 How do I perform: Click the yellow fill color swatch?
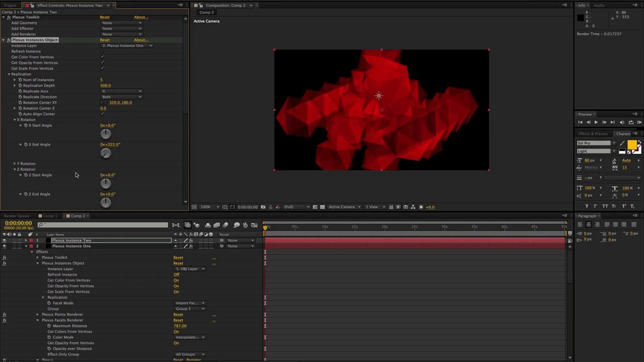[632, 145]
